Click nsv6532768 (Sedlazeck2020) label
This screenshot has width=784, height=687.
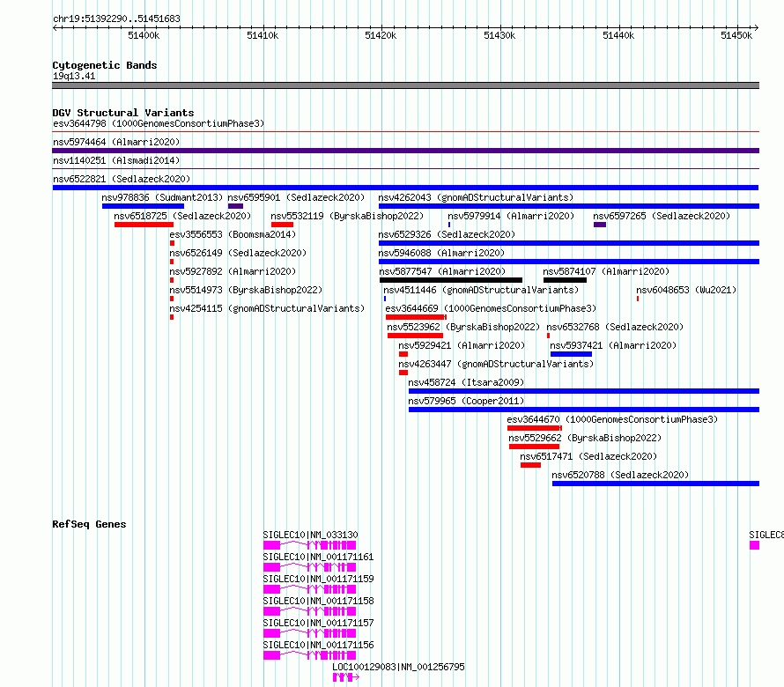[x=615, y=327]
